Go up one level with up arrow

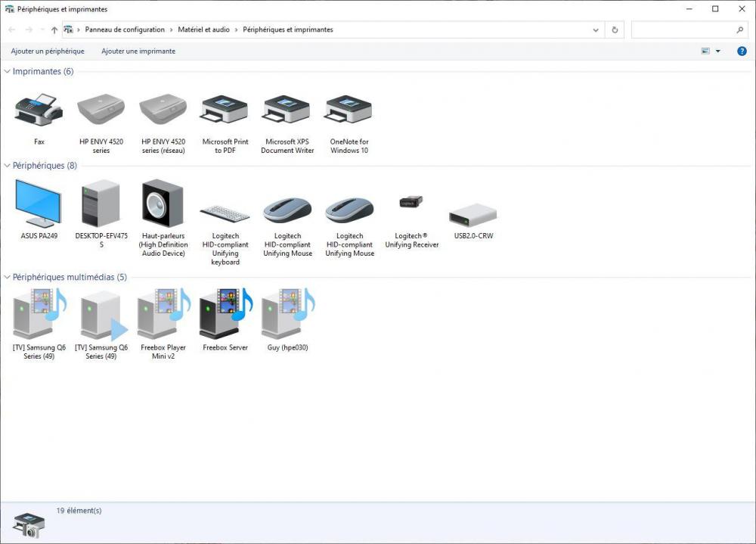click(x=54, y=30)
